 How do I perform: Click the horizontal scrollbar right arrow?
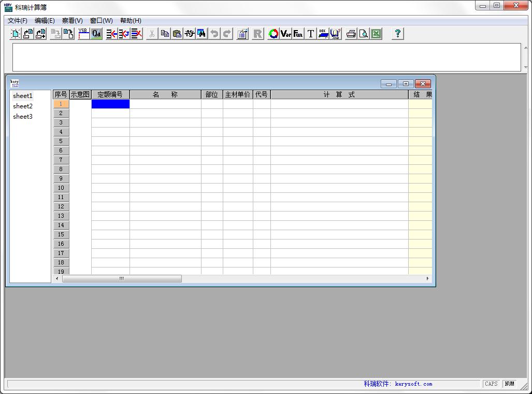pyautogui.click(x=428, y=279)
